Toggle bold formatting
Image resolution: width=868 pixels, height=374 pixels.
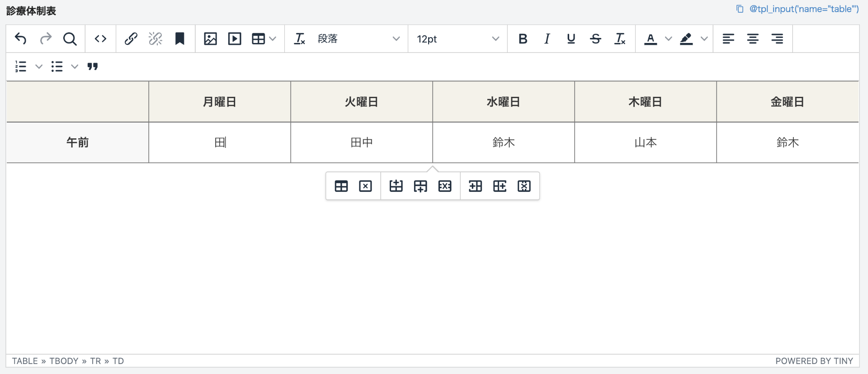[523, 39]
